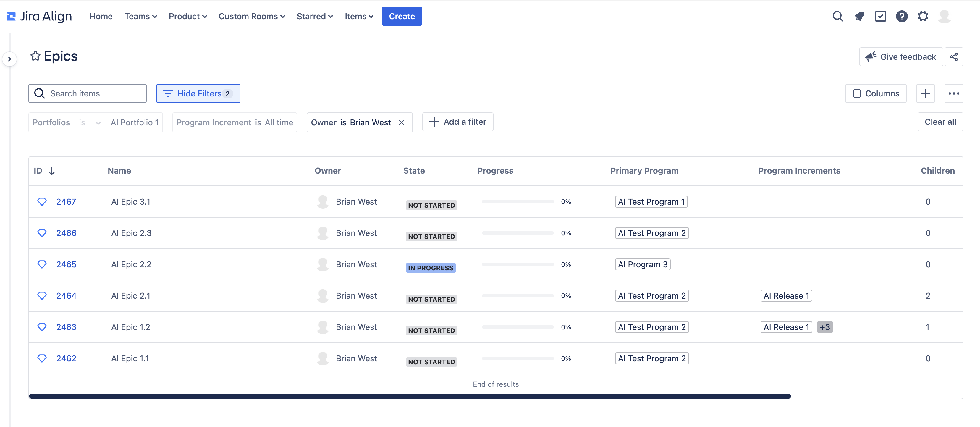The height and width of the screenshot is (427, 980).
Task: Expand the left sidebar chevron
Action: pyautogui.click(x=9, y=59)
